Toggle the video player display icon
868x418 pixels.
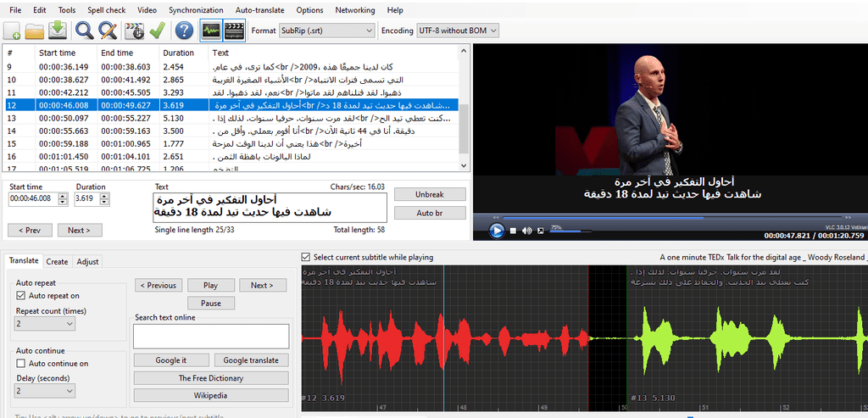pos(234,31)
